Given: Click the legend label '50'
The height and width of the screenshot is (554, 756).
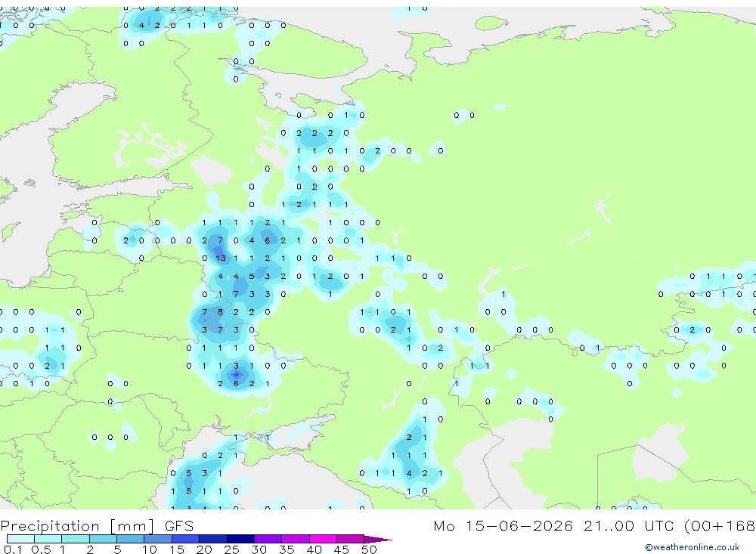Looking at the screenshot, I should click(369, 549).
